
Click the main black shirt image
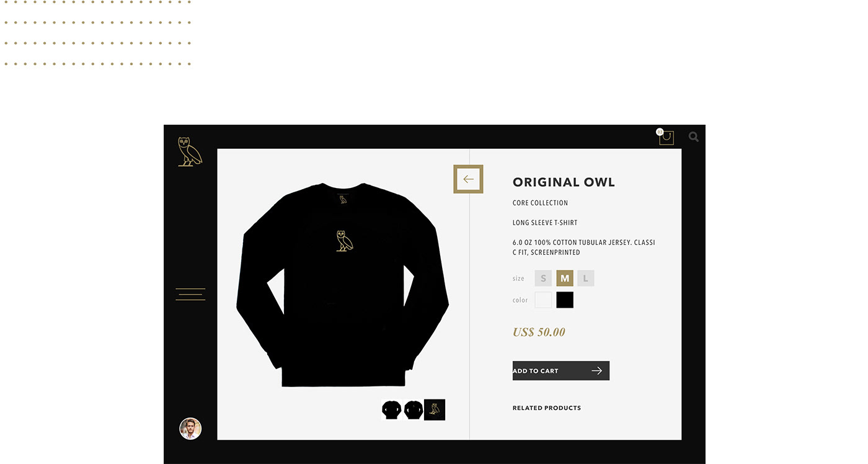pos(342,285)
